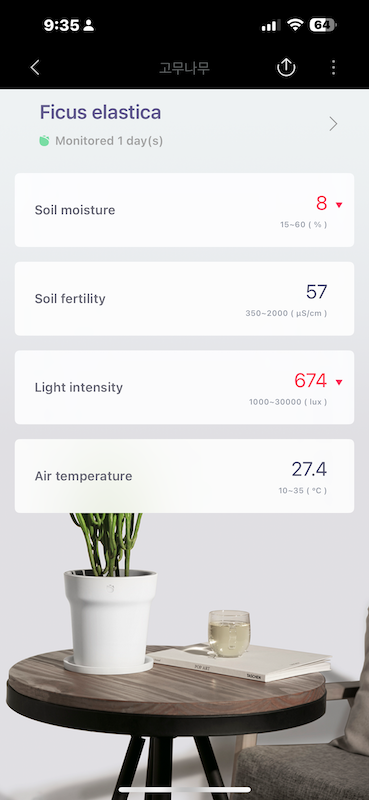Tap the back arrow icon

35,67
